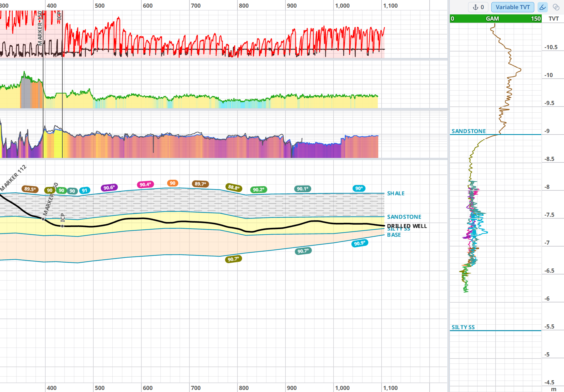The height and width of the screenshot is (392, 564).
Task: Click the BASE horizon label
Action: click(394, 235)
